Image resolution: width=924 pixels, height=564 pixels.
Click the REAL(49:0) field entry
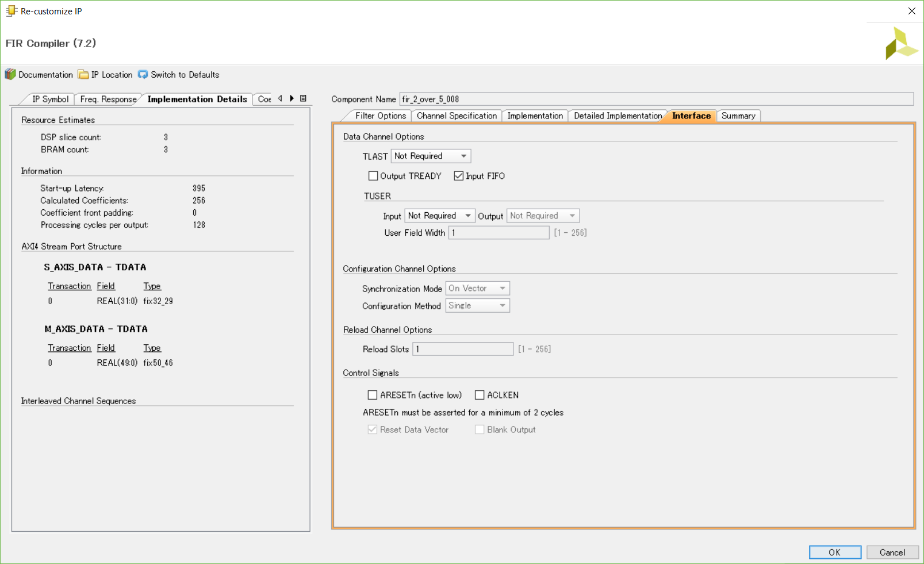pyautogui.click(x=117, y=363)
